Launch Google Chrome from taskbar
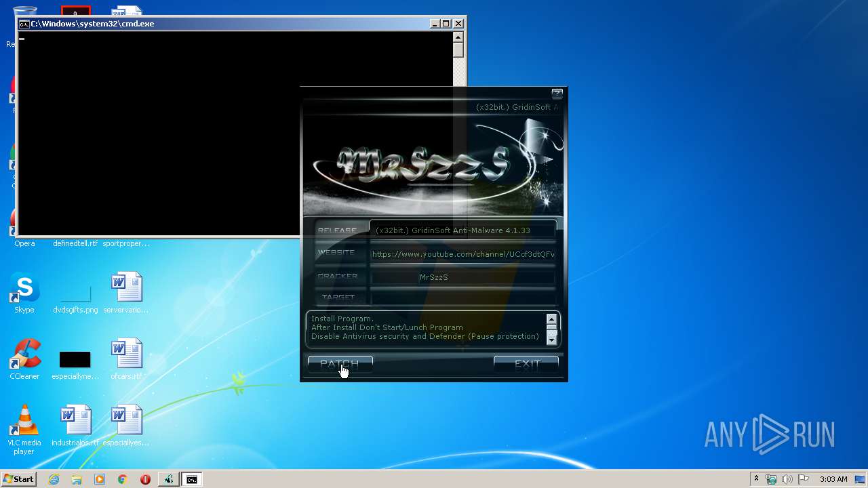This screenshot has width=868, height=488. tap(122, 479)
